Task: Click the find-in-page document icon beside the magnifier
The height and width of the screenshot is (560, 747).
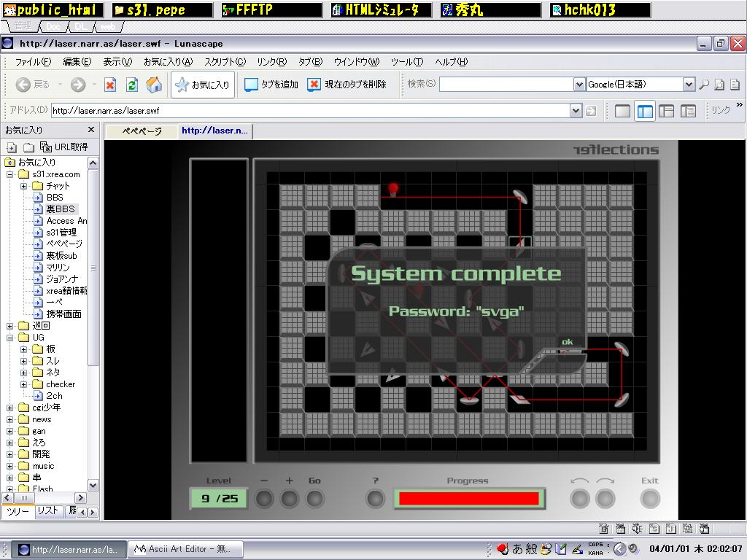Action: [x=719, y=85]
